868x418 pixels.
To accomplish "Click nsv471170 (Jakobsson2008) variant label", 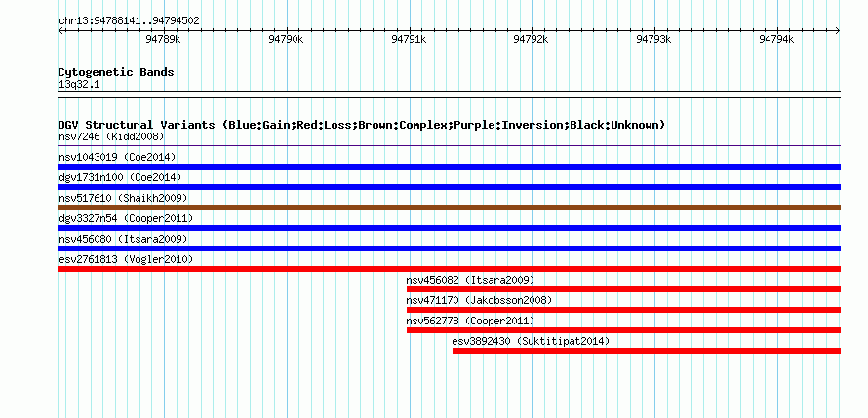I will coord(480,300).
